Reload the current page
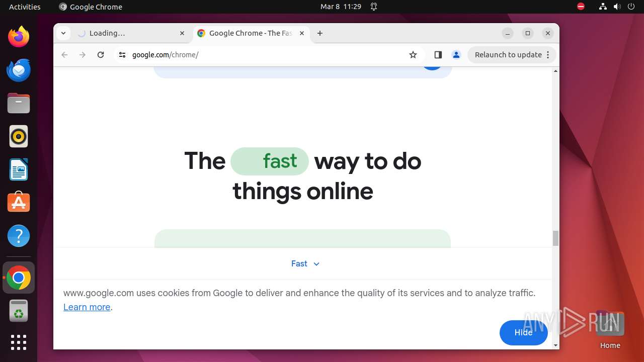This screenshot has width=644, height=362. [x=101, y=55]
